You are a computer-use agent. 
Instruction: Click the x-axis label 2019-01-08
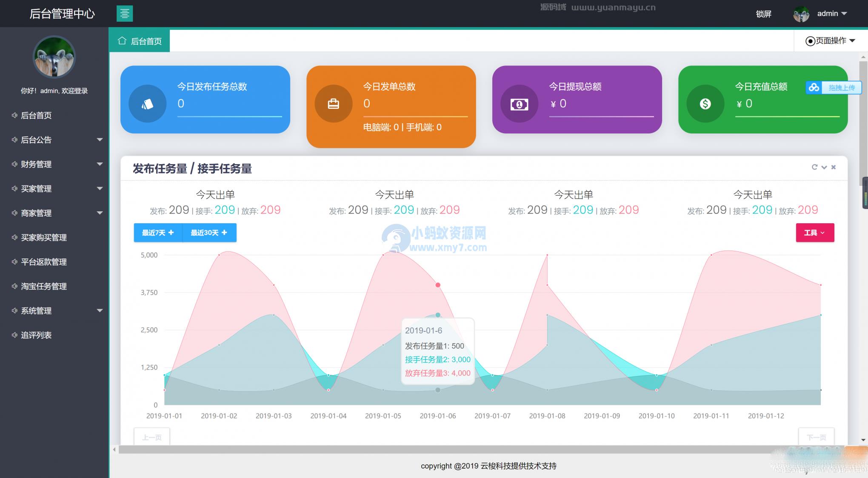tap(547, 416)
